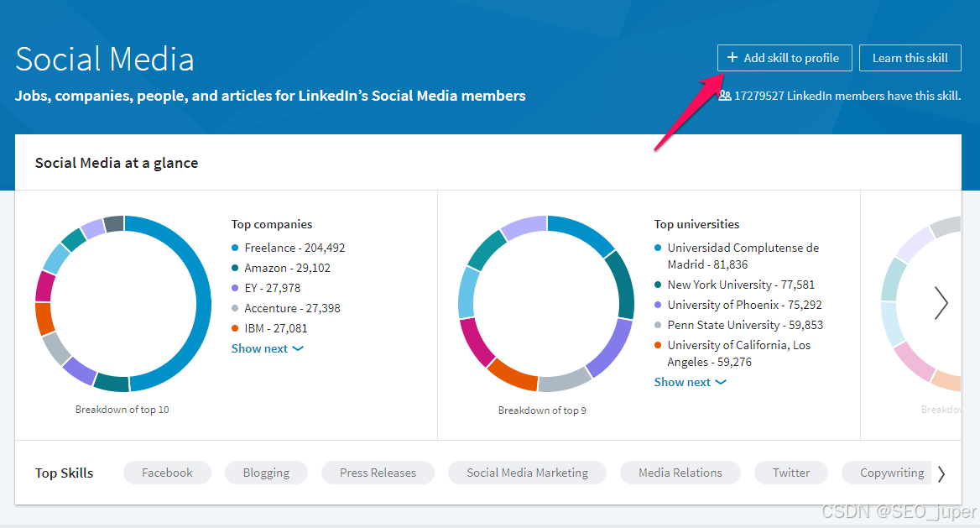The image size is (980, 528).
Task: Click the teal dot beside Amazon
Action: pos(235,268)
